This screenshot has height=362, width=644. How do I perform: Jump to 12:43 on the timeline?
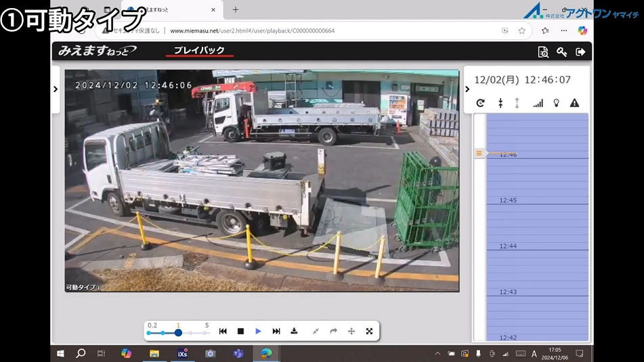(x=508, y=292)
